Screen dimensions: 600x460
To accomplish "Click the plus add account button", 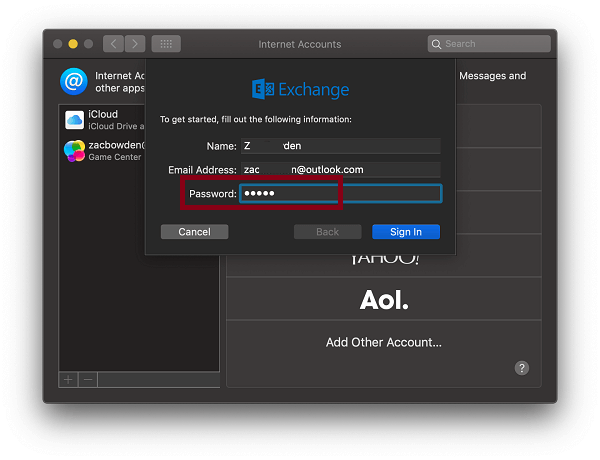I will coord(68,380).
